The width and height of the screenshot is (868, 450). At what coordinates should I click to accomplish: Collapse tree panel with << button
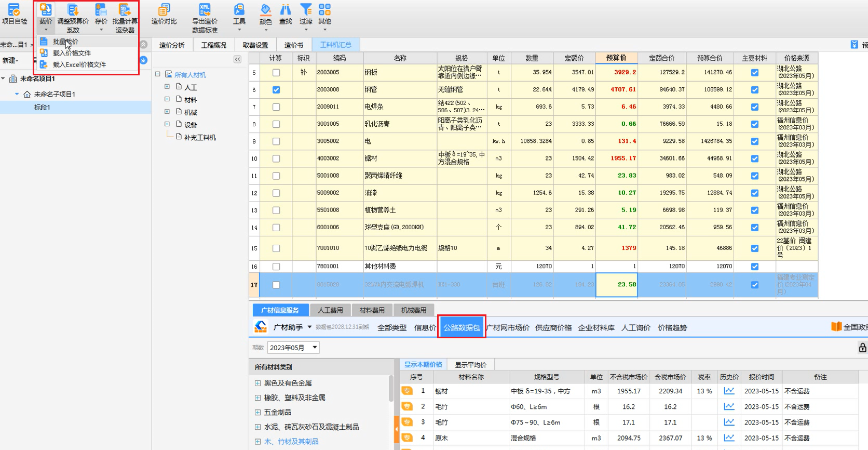pyautogui.click(x=238, y=59)
